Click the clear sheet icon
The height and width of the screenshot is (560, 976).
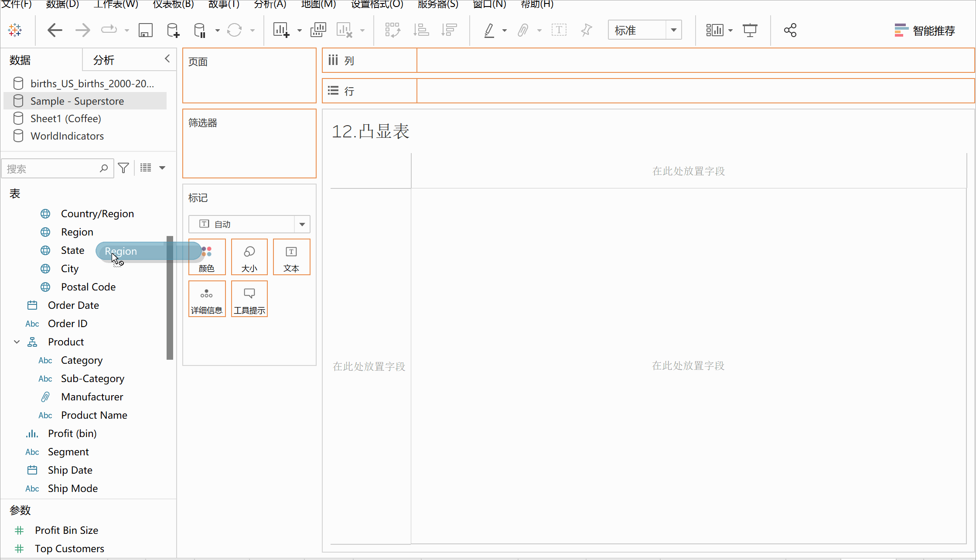[x=345, y=30]
